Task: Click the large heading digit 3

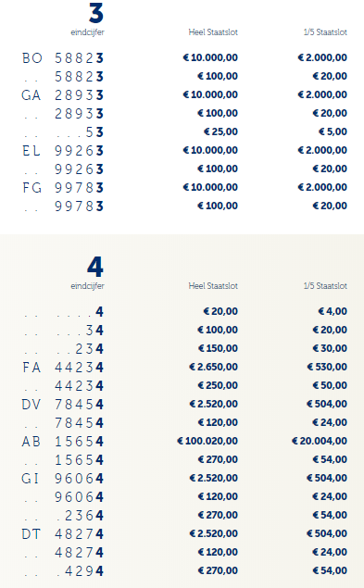Action: (x=95, y=13)
